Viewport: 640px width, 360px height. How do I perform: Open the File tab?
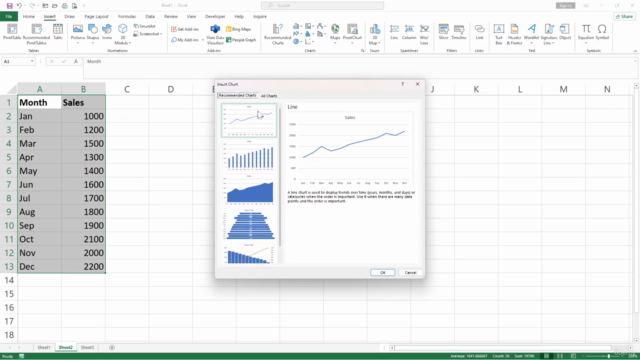(9, 17)
